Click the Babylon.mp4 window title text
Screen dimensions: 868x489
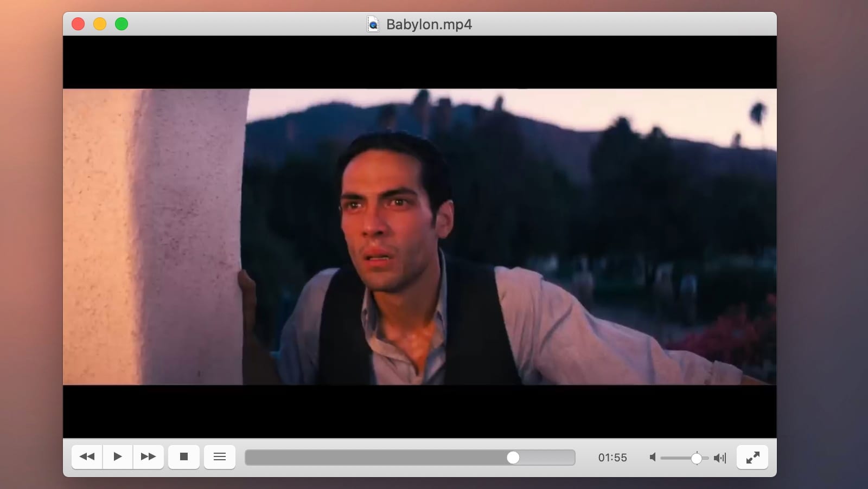click(429, 24)
